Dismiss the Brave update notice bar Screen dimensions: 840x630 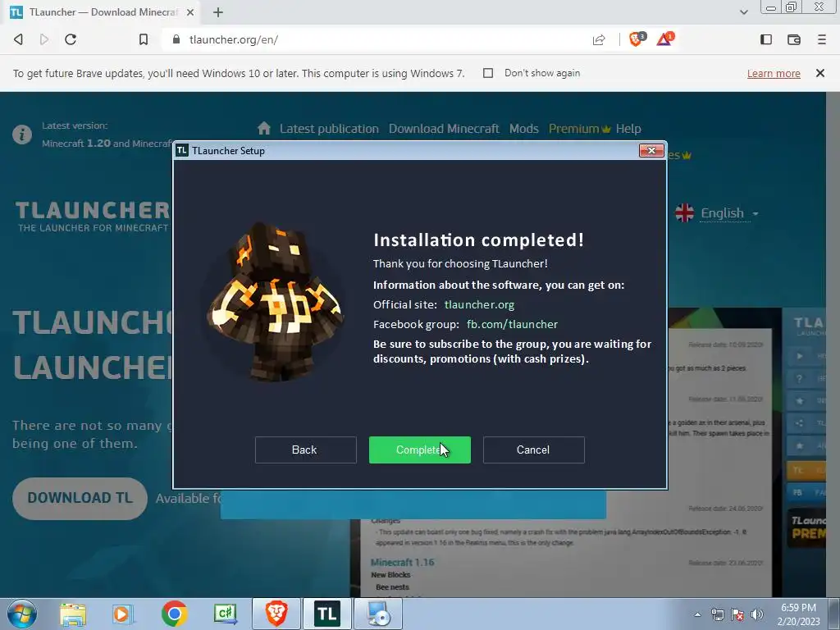pos(820,73)
